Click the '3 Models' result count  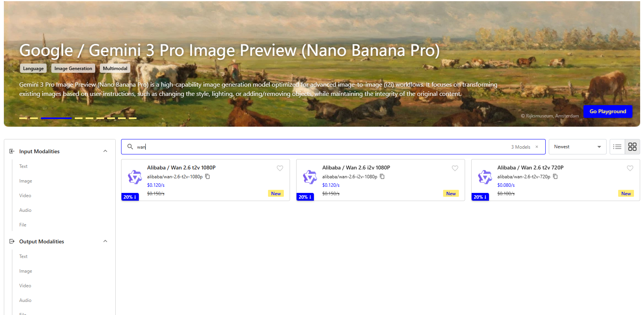[x=521, y=147]
